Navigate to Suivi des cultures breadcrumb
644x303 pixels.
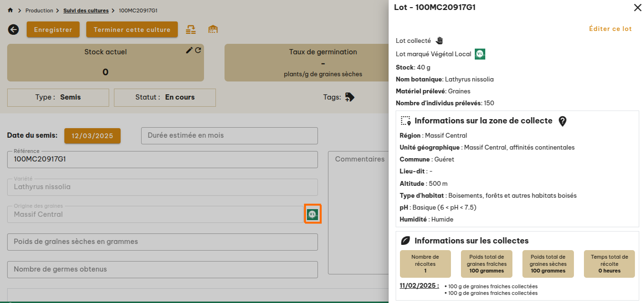click(86, 10)
